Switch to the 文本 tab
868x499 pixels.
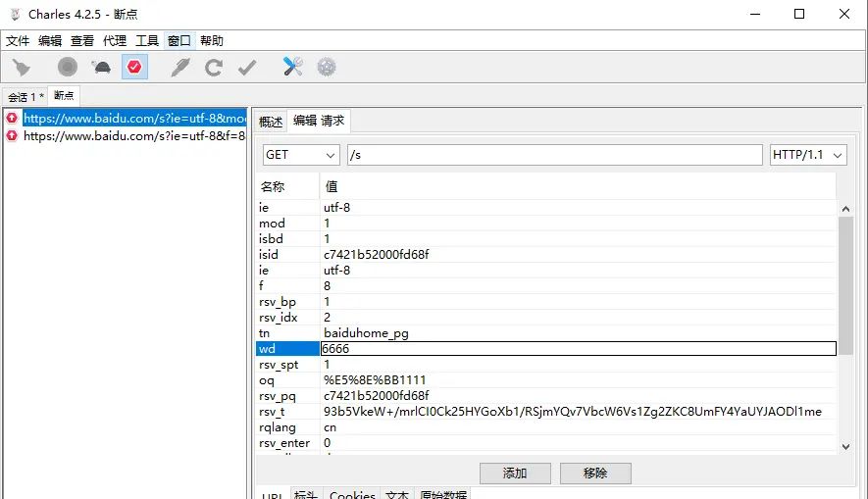[x=397, y=494]
